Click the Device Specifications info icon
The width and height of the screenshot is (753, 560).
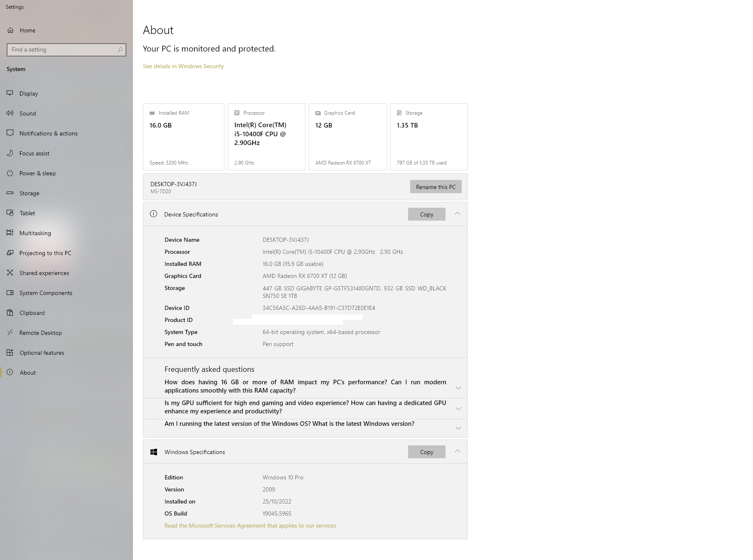(x=153, y=214)
